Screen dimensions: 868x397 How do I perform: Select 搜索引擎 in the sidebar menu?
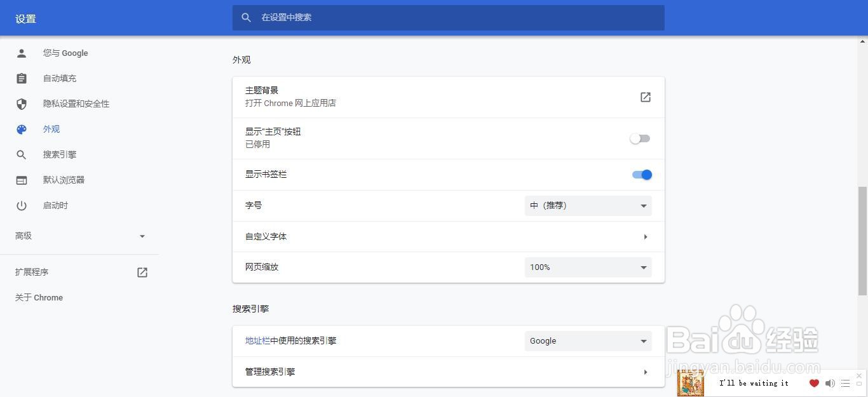click(x=60, y=154)
